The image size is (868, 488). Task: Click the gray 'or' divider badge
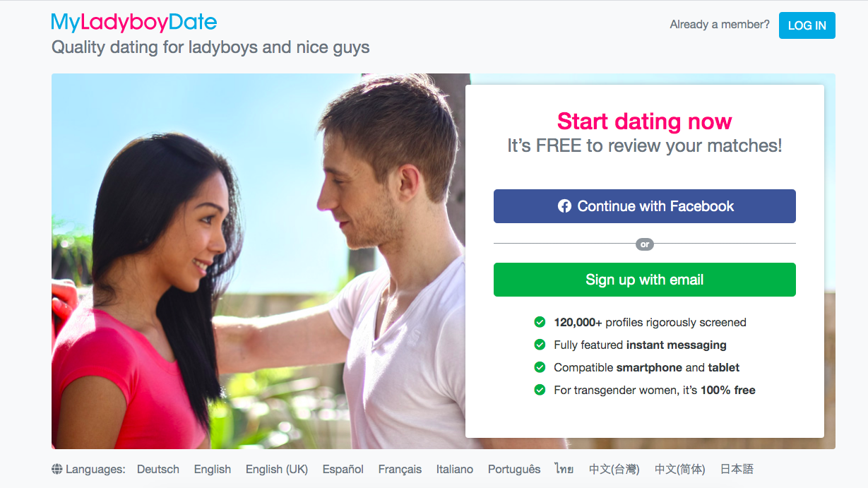(x=645, y=244)
